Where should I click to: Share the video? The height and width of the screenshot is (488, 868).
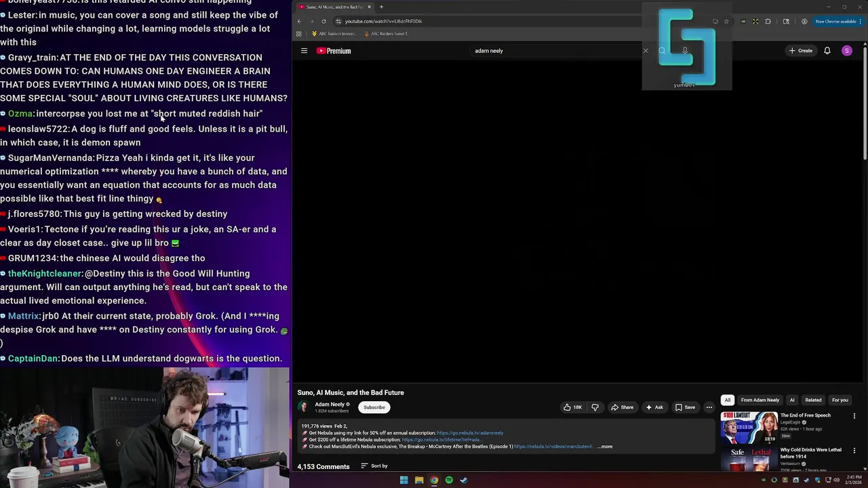click(x=622, y=407)
